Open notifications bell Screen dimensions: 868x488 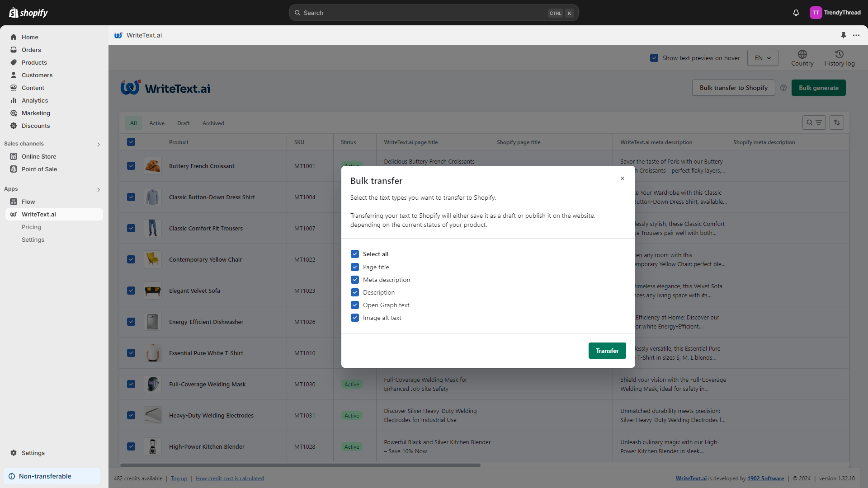tap(796, 13)
